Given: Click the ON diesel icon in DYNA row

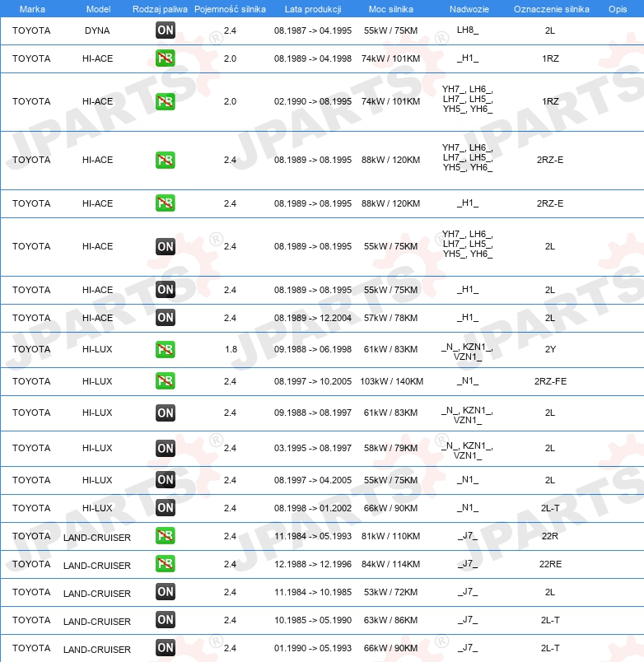Looking at the screenshot, I should tap(165, 30).
